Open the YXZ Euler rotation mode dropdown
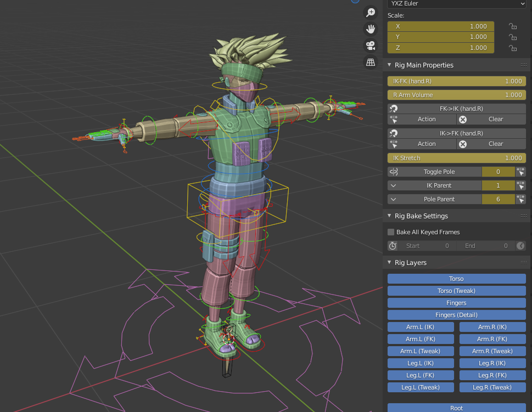Screen dimensions: 532x412 456,4
